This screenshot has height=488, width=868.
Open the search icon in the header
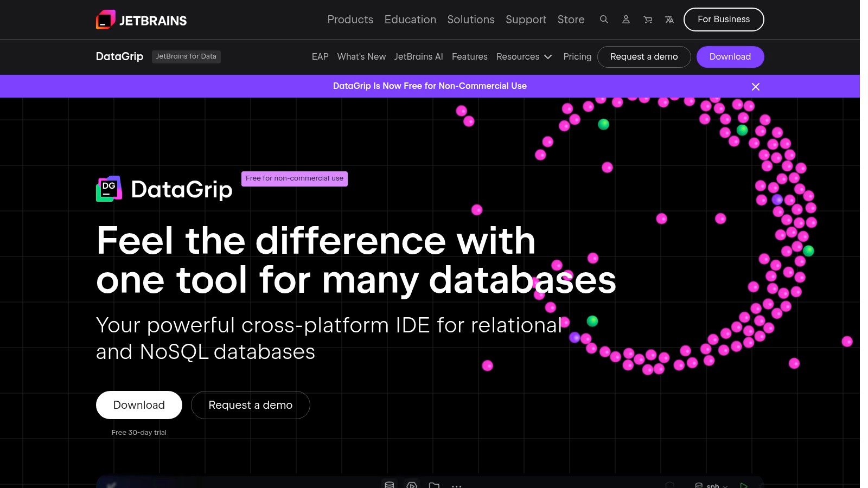click(x=604, y=20)
